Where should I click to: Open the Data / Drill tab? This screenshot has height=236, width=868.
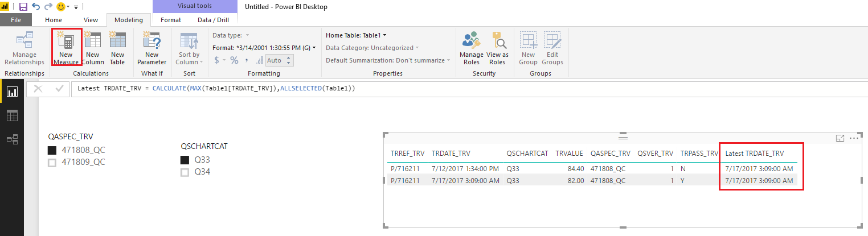pos(212,20)
